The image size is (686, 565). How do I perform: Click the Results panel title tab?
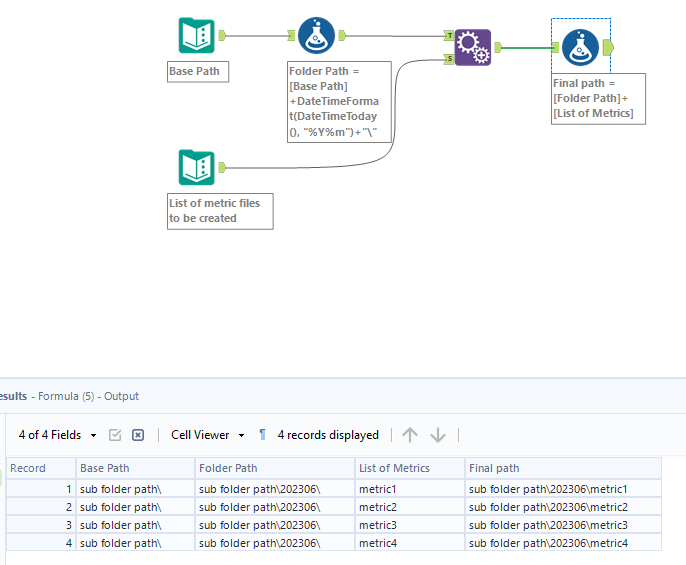(70, 396)
